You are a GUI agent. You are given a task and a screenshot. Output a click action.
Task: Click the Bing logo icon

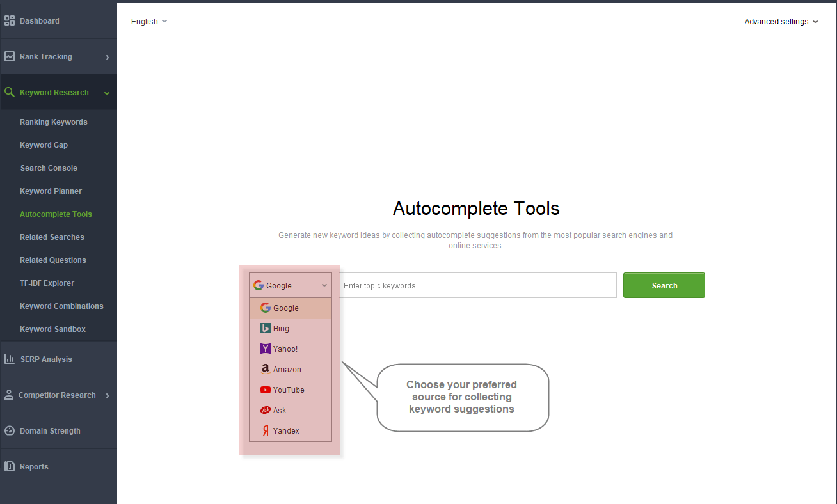(x=266, y=328)
